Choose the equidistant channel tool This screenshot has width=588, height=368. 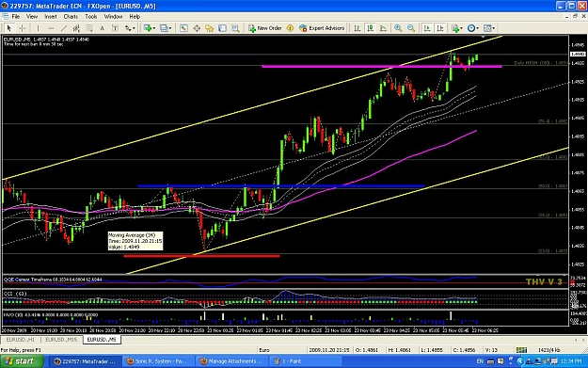[x=76, y=28]
